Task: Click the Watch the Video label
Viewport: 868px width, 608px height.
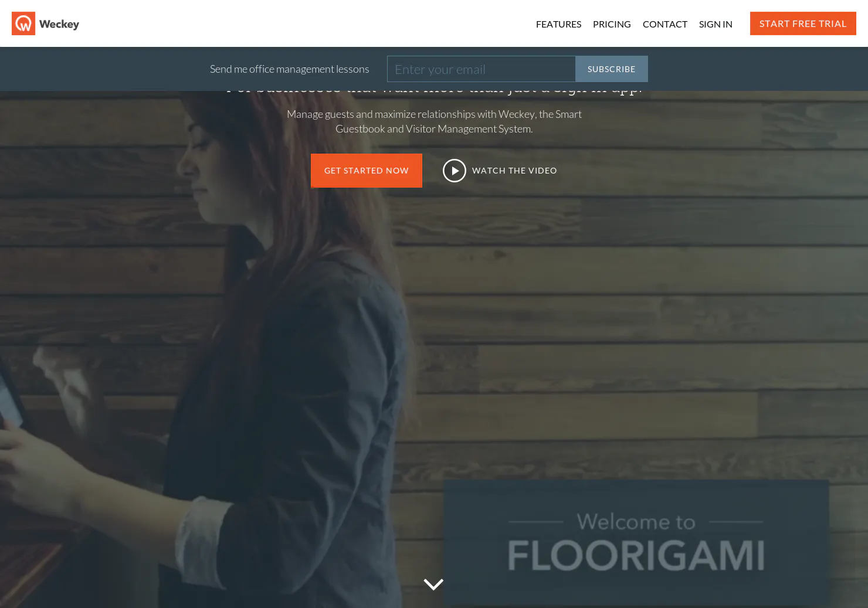Action: coord(514,171)
